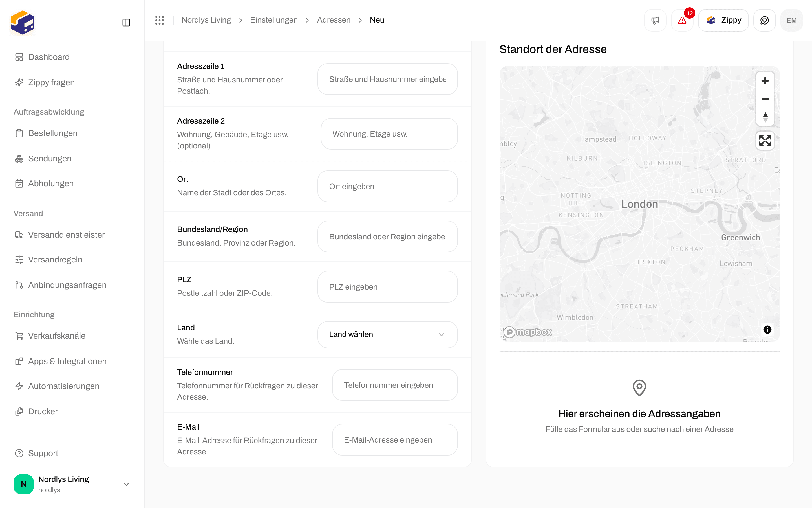
Task: Focus the Adresszeile 2 input field
Action: (x=389, y=134)
